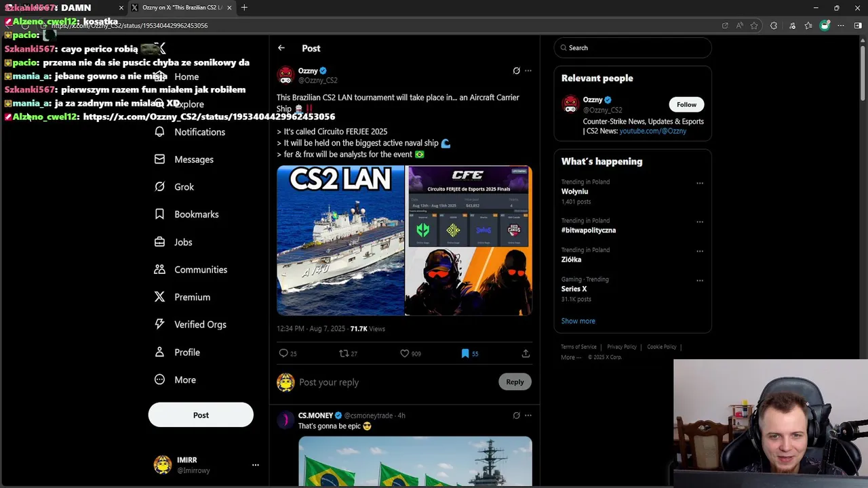Open browser extensions icon
Viewport: 868px width, 488px height.
[774, 26]
